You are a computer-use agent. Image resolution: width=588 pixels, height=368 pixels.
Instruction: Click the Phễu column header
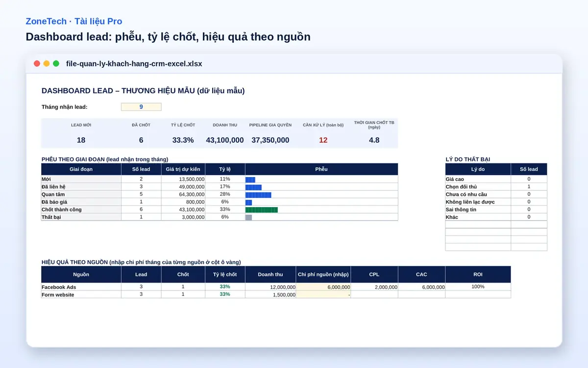[x=321, y=169]
